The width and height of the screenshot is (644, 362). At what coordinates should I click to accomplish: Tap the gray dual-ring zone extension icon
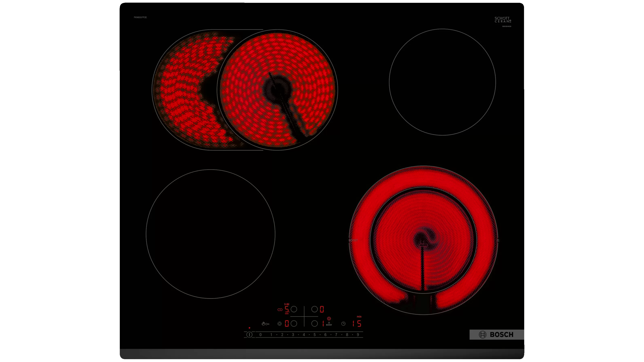click(x=279, y=324)
